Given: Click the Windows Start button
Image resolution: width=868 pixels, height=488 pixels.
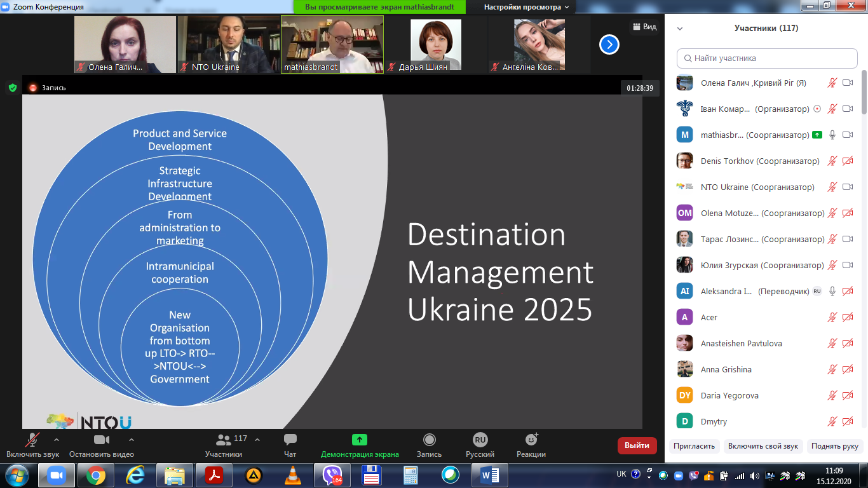Looking at the screenshot, I should [x=17, y=475].
